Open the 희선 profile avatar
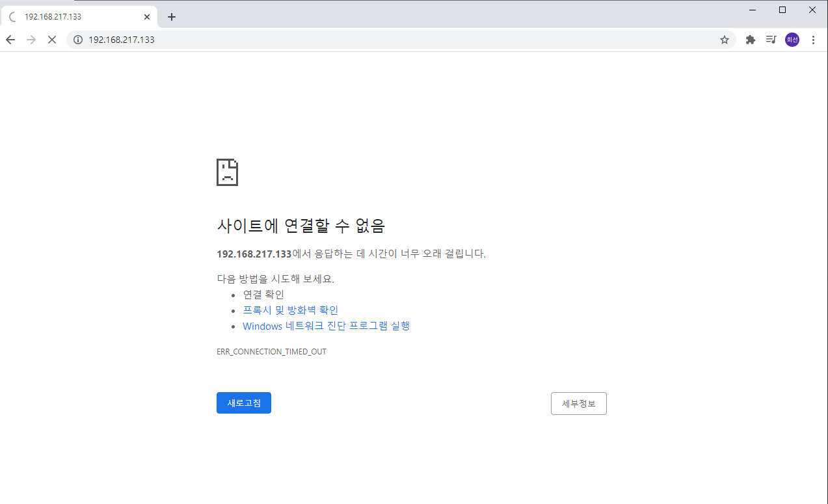The height and width of the screenshot is (504, 828). pyautogui.click(x=792, y=40)
